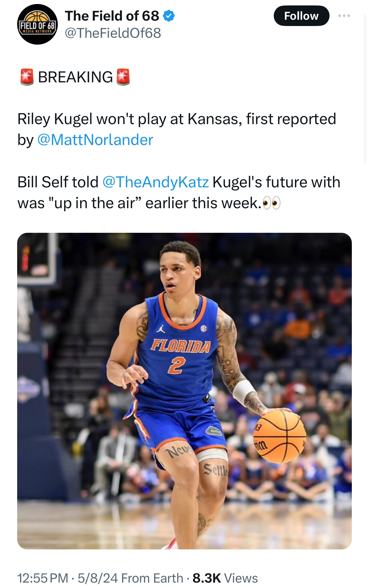Click the siren emoji after BREAKING
Image resolution: width=369 pixels, height=588 pixels.
click(x=123, y=77)
